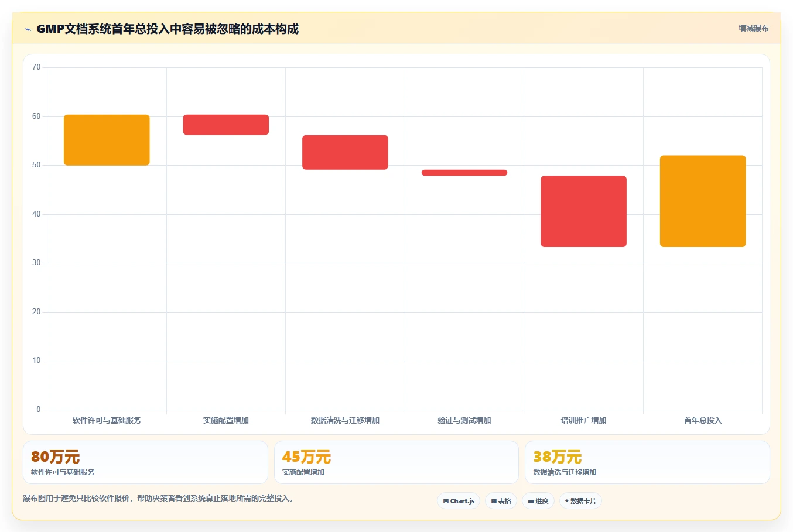793x532 pixels.
Task: Click the y-axis value 0
Action: pyautogui.click(x=39, y=410)
